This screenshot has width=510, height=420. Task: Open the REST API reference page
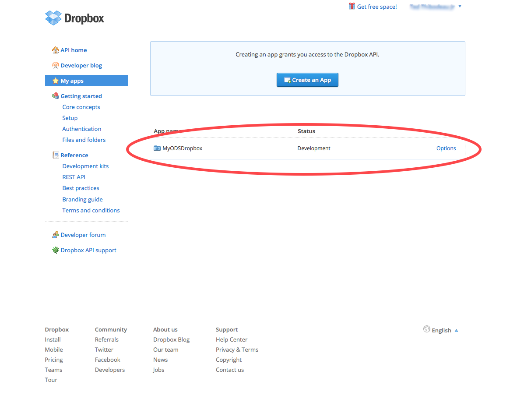(74, 177)
